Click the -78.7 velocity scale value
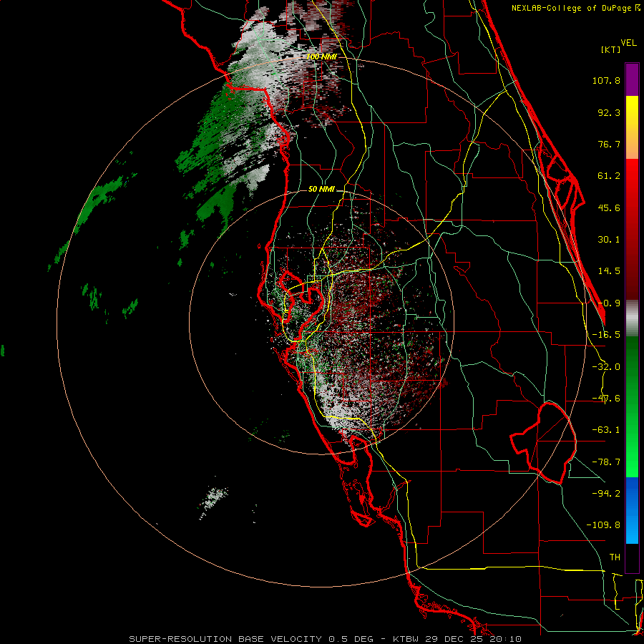The width and height of the screenshot is (644, 644). (x=606, y=462)
